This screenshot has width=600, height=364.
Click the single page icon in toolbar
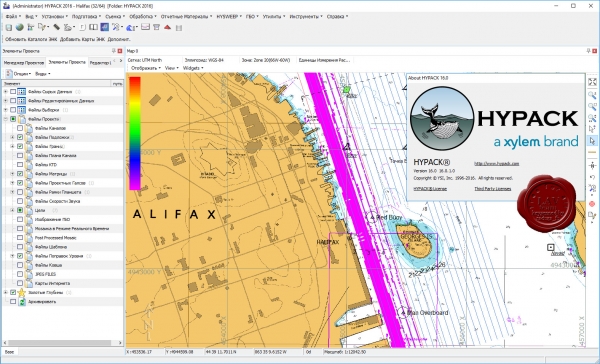point(83,27)
